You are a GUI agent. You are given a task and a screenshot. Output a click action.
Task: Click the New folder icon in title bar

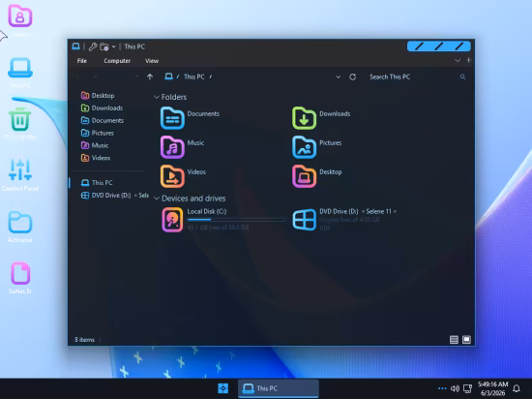coord(104,46)
